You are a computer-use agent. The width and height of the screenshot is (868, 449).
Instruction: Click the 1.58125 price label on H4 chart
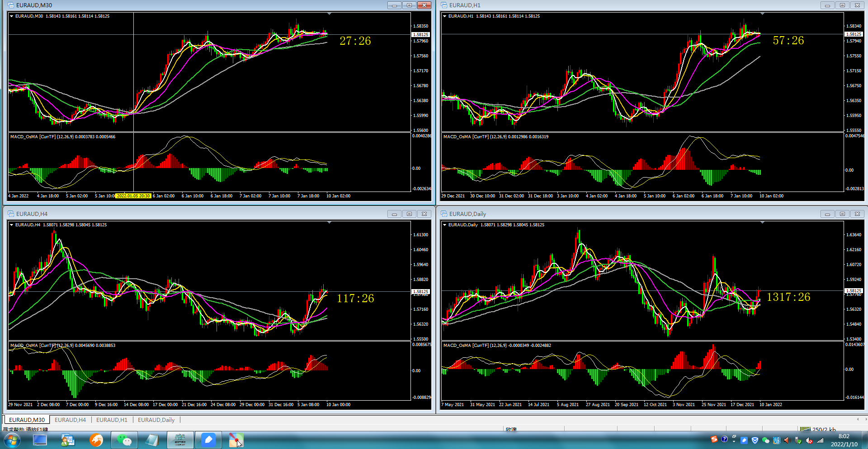click(x=420, y=291)
